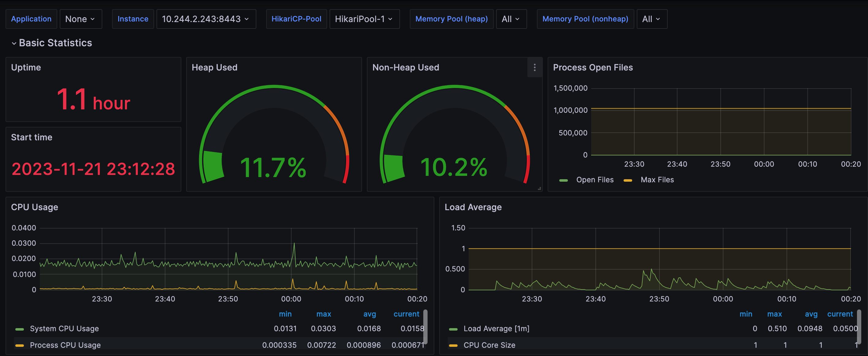Open the Memory Pool (nonheap) All dropdown

pyautogui.click(x=651, y=19)
